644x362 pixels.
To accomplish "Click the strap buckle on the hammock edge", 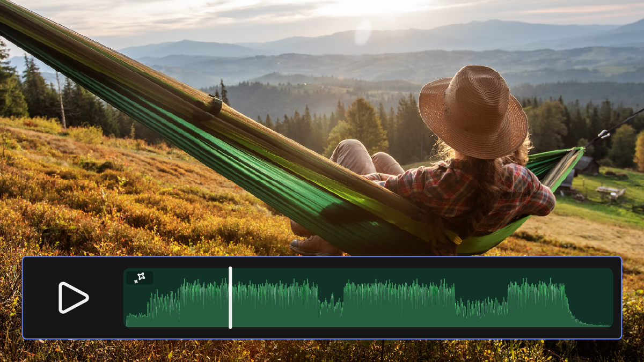I will [215, 106].
